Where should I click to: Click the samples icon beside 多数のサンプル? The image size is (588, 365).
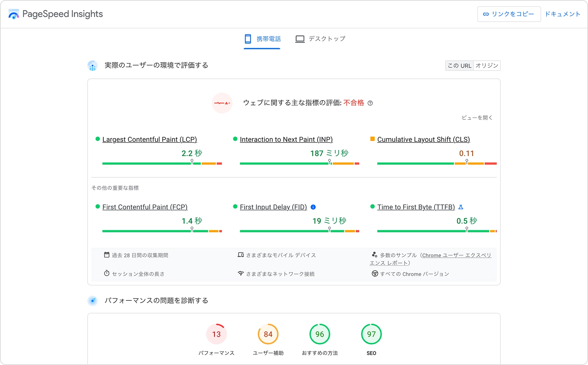click(x=374, y=255)
